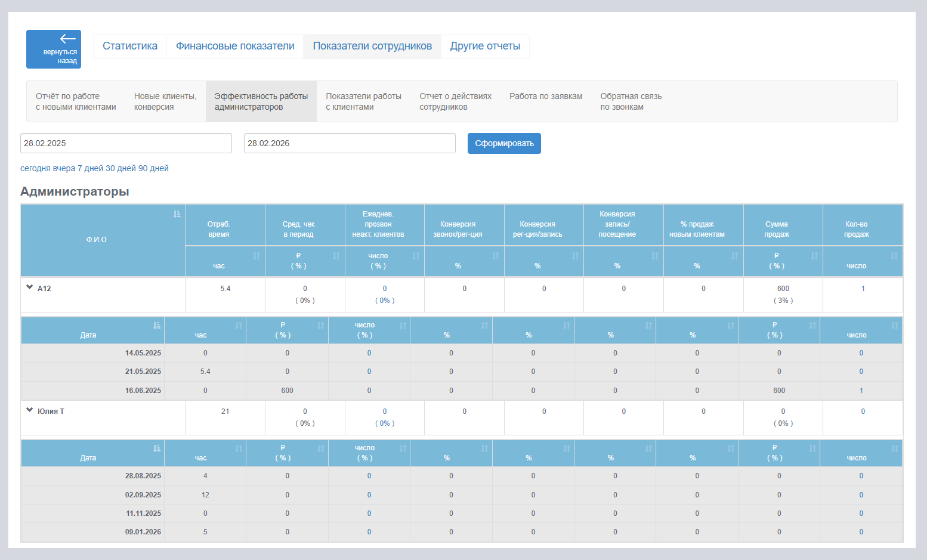This screenshot has height=560, width=927.
Task: Sort by Конверсия рег-ция/запись icon
Action: [x=575, y=256]
